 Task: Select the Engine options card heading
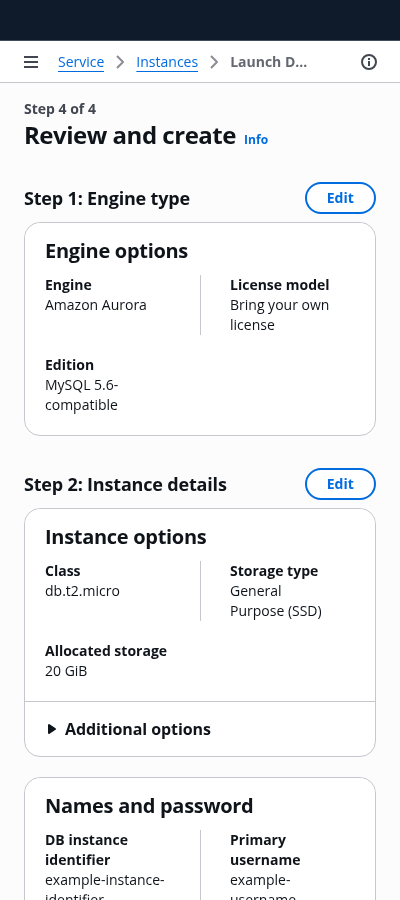[116, 251]
